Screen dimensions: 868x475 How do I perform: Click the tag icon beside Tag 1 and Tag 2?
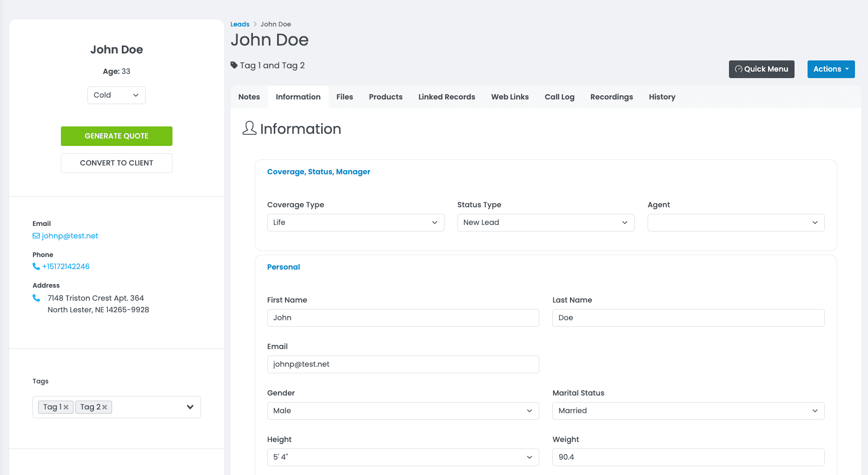click(x=234, y=65)
